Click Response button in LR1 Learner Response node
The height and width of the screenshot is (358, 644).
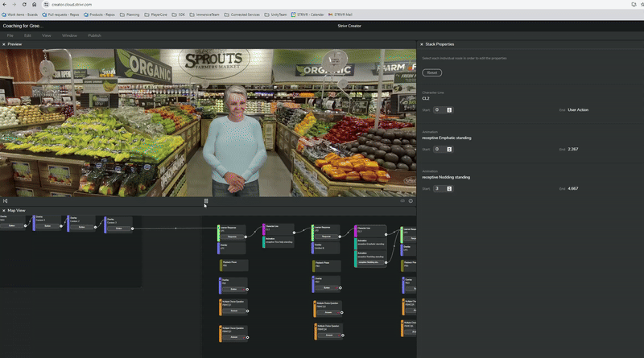pos(233,237)
